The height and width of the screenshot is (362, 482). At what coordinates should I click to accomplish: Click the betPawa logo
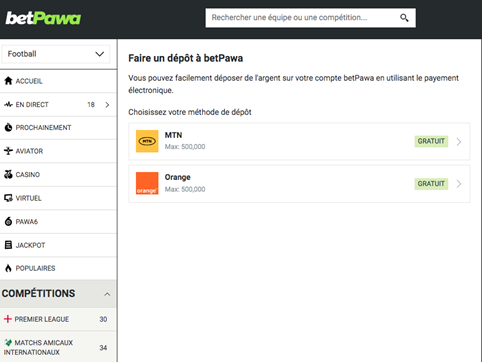43,18
